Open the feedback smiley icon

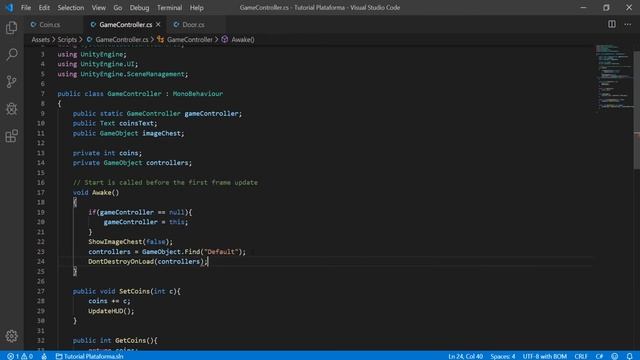click(x=615, y=356)
